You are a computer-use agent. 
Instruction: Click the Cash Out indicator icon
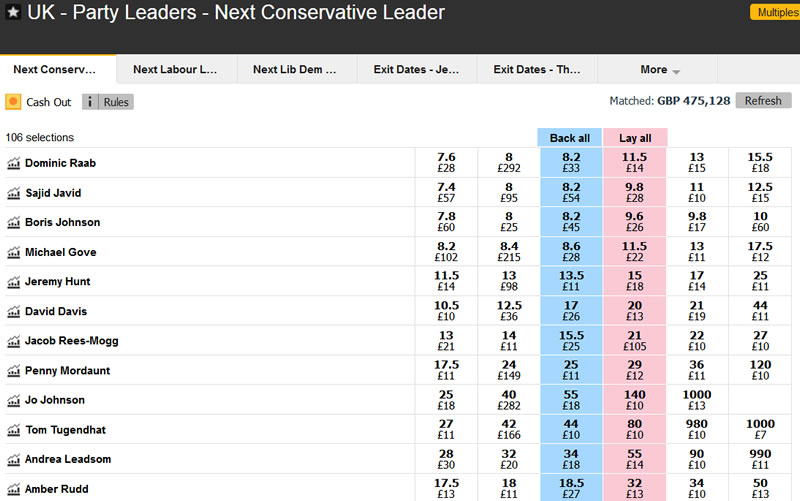(14, 102)
